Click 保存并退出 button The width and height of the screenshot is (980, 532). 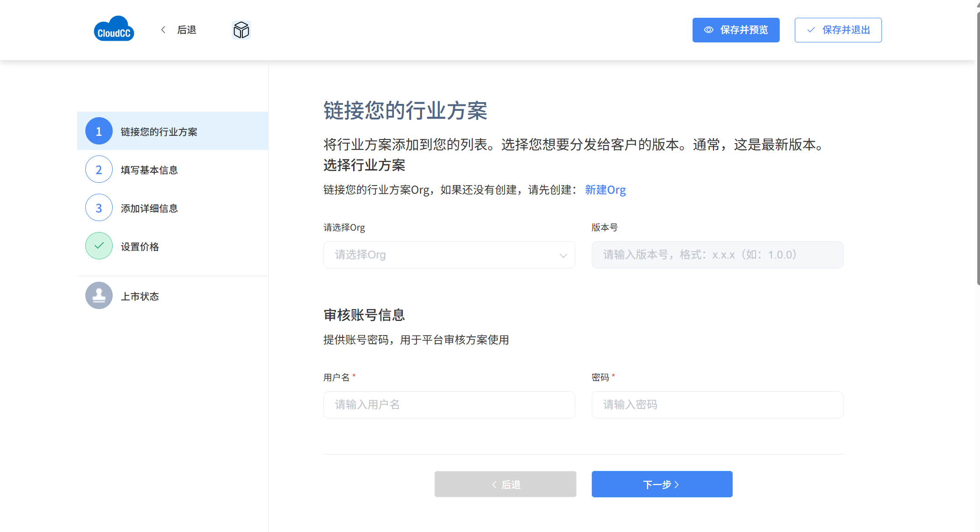pyautogui.click(x=838, y=30)
